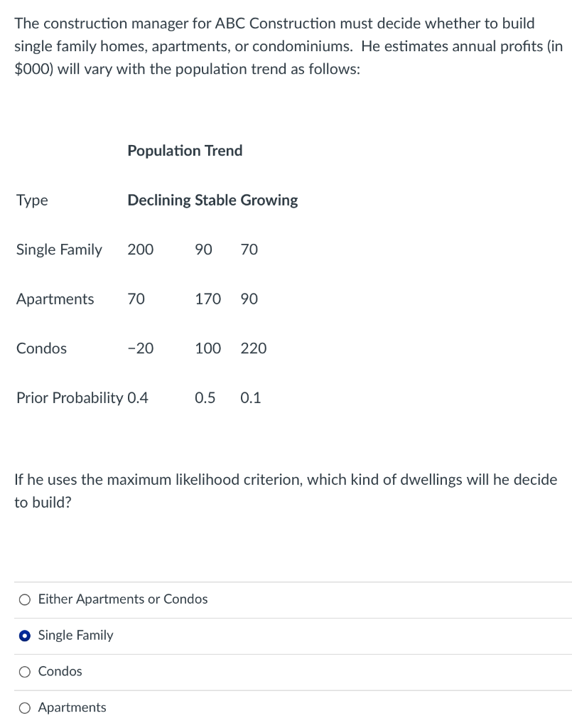
Task: Click the "Prior Probability" row label
Action: [70, 398]
